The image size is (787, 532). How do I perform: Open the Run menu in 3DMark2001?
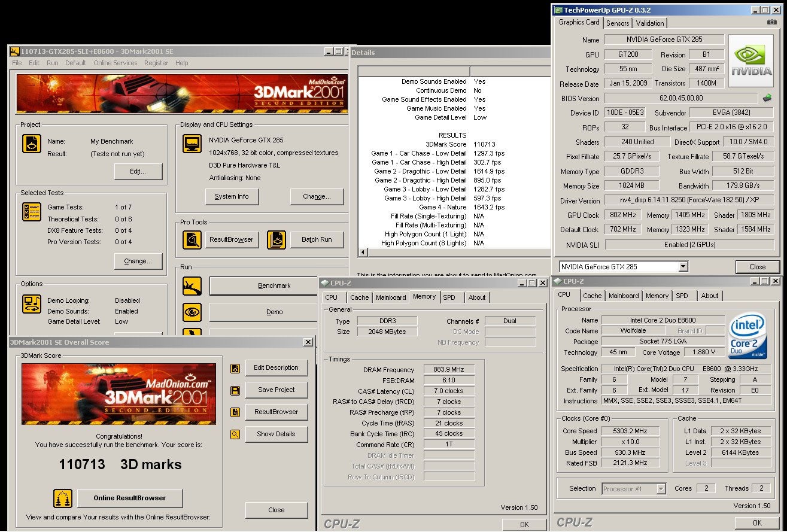pyautogui.click(x=53, y=63)
